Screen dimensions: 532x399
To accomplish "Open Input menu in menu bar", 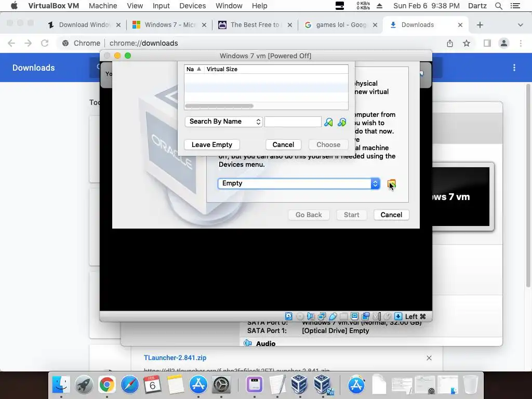I will coord(161,6).
